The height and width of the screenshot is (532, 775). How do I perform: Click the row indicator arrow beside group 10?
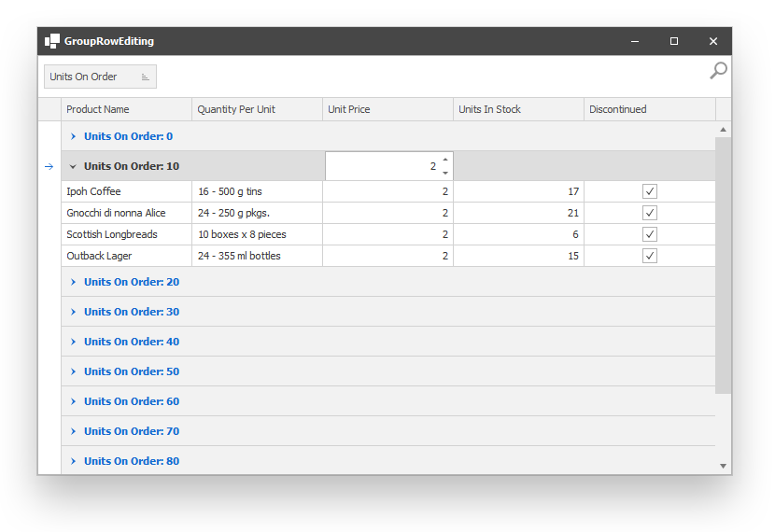[49, 166]
